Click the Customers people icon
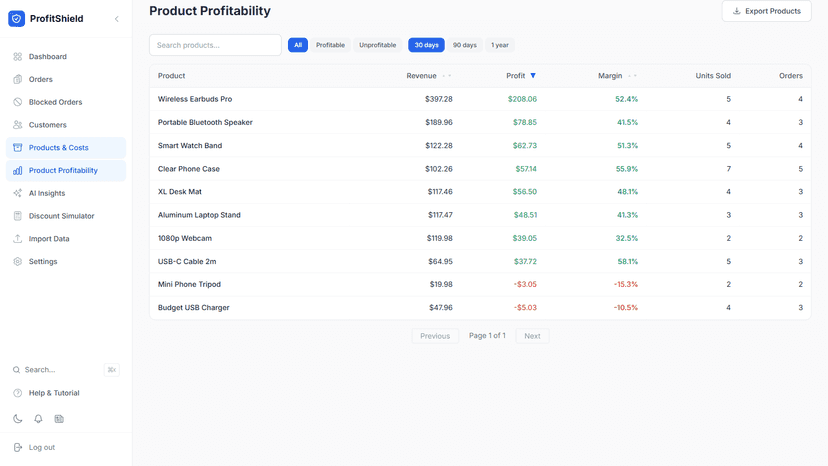Screen dimensions: 828x466 [17, 125]
